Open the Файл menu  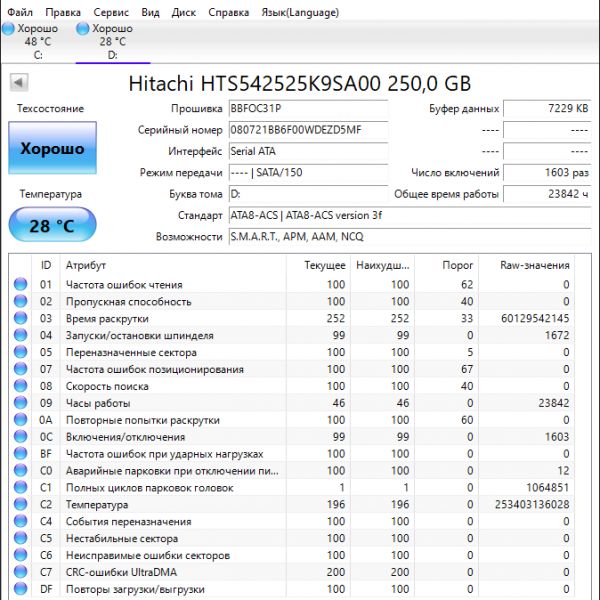click(x=20, y=12)
